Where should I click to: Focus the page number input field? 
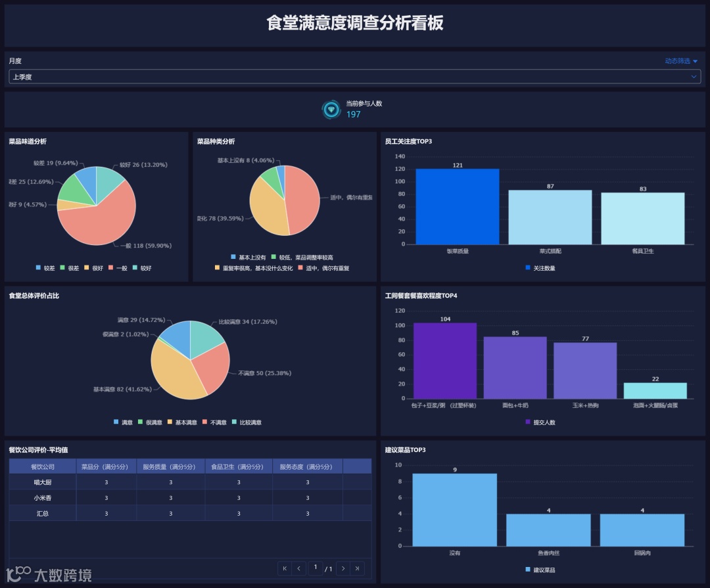[316, 568]
